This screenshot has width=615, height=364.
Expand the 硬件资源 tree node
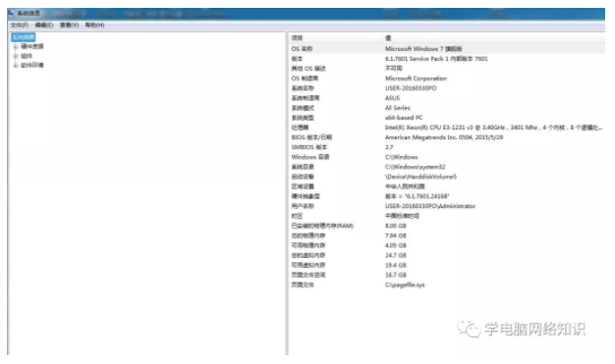tap(16, 47)
